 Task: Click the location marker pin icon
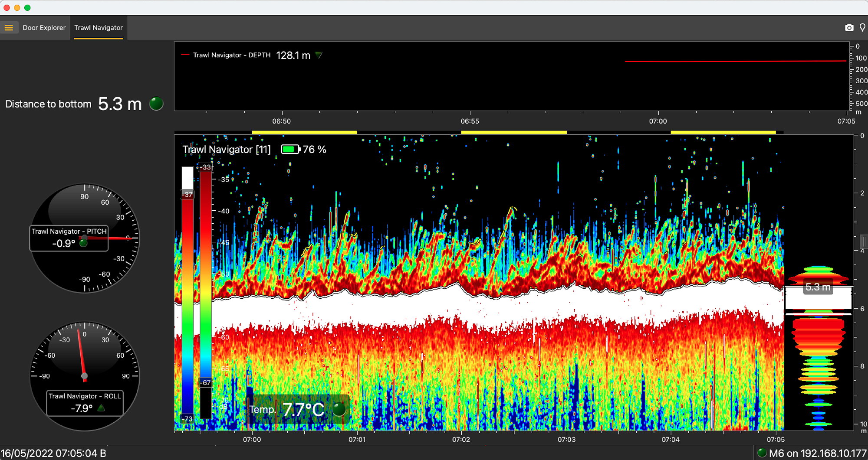[862, 28]
